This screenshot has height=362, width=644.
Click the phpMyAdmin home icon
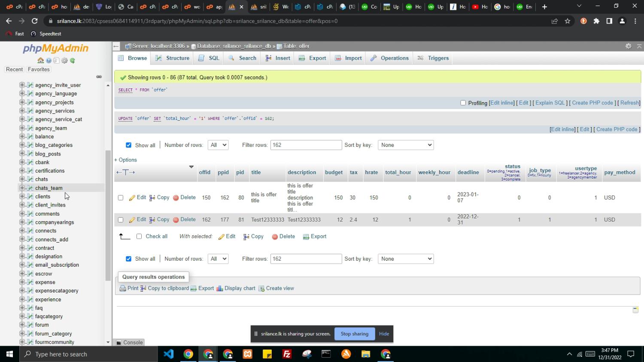40,61
